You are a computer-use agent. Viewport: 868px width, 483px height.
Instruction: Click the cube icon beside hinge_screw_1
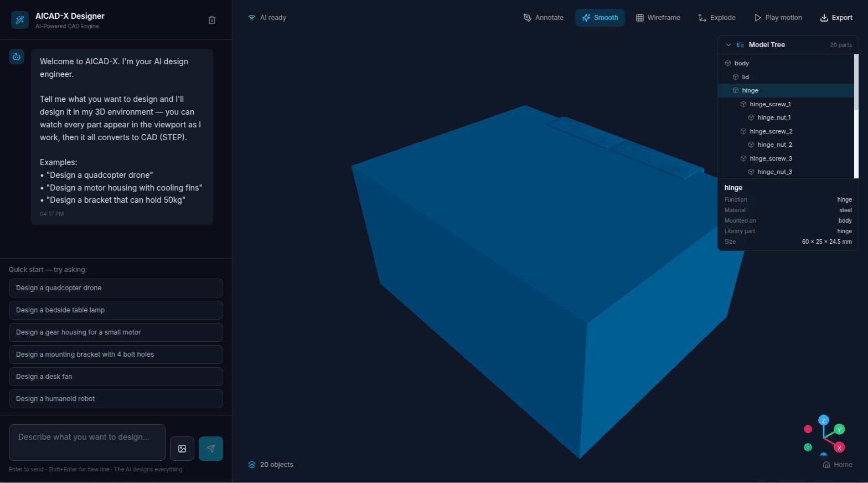click(x=743, y=104)
